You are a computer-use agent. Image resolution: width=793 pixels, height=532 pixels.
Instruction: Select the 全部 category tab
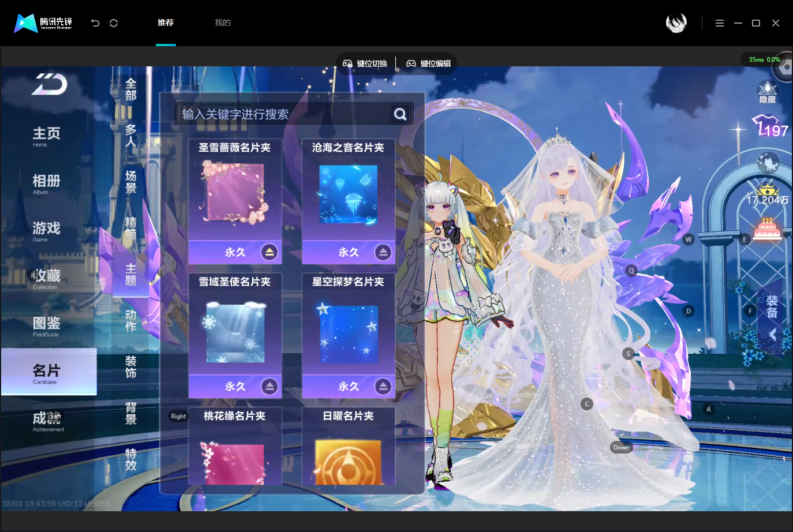[131, 89]
